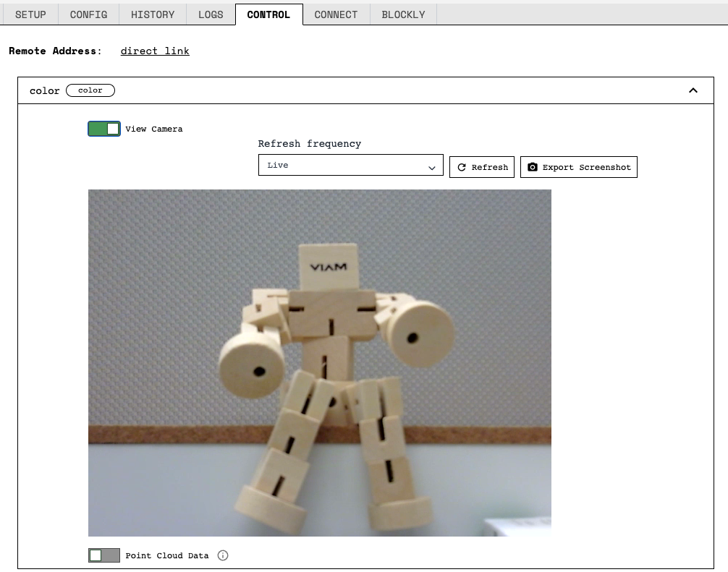The height and width of the screenshot is (572, 728).
Task: Click the circular arrow Refresh icon
Action: [462, 167]
